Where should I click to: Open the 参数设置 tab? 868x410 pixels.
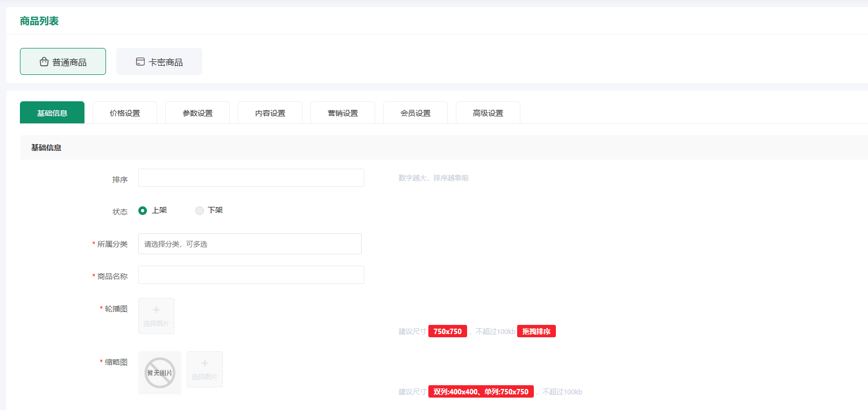pyautogui.click(x=197, y=113)
